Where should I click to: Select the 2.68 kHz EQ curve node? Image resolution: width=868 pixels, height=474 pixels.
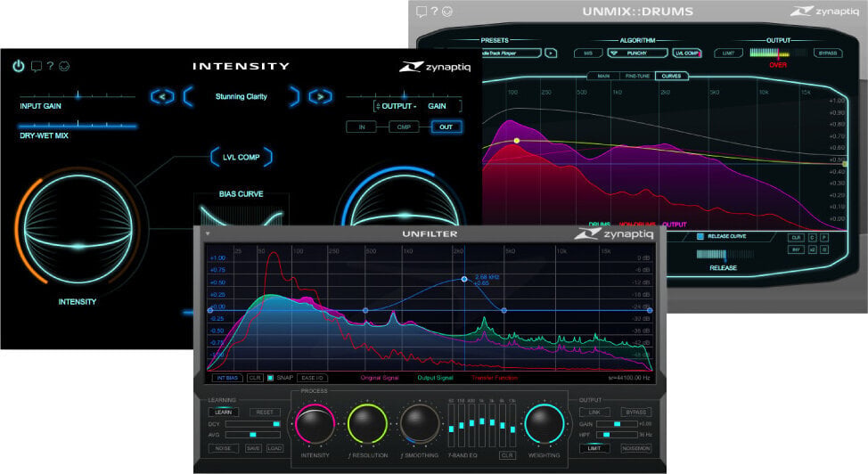pos(464,279)
